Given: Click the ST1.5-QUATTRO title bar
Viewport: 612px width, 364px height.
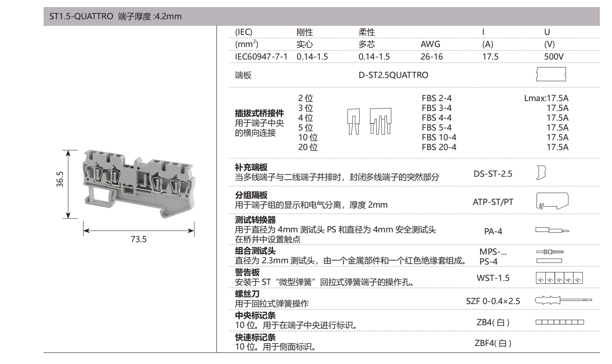Looking at the screenshot, I should click(115, 16).
